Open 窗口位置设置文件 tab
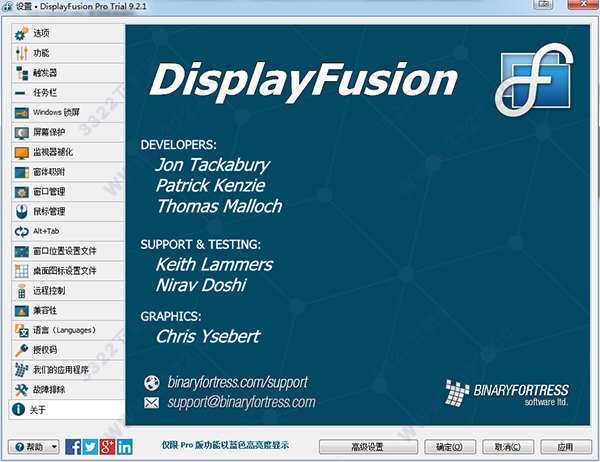 (x=68, y=251)
